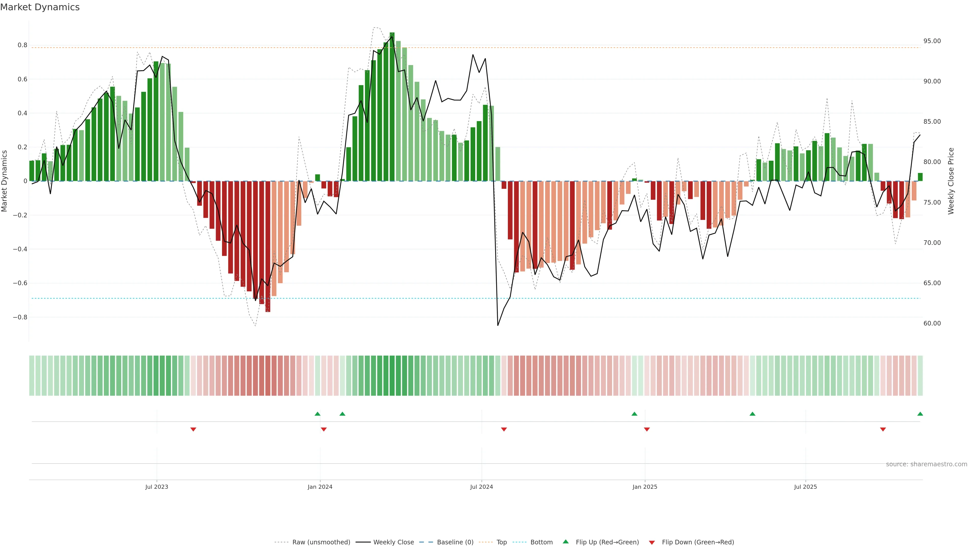This screenshot has width=980, height=551.
Task: Toggle Weekly Close series in legend
Action: tap(393, 542)
